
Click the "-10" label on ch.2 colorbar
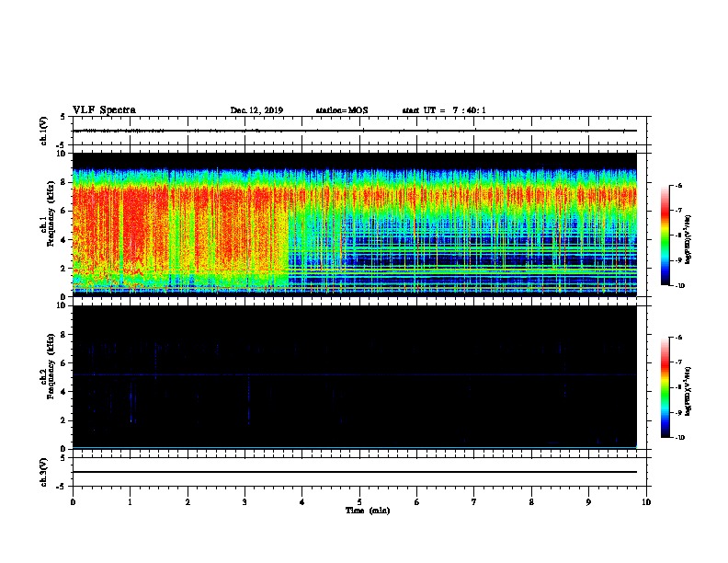[679, 438]
